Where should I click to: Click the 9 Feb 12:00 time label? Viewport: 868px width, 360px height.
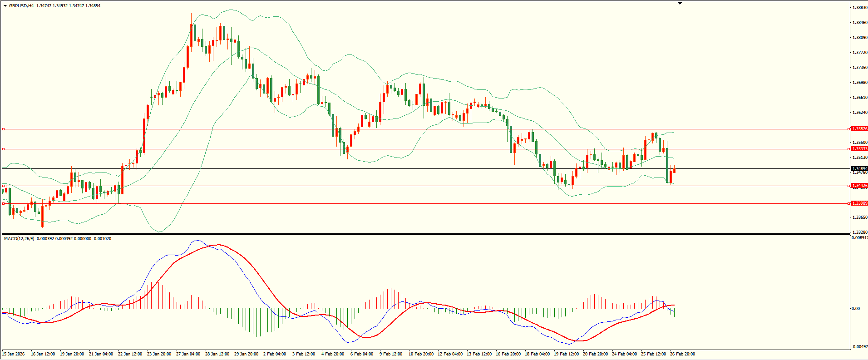(x=391, y=354)
